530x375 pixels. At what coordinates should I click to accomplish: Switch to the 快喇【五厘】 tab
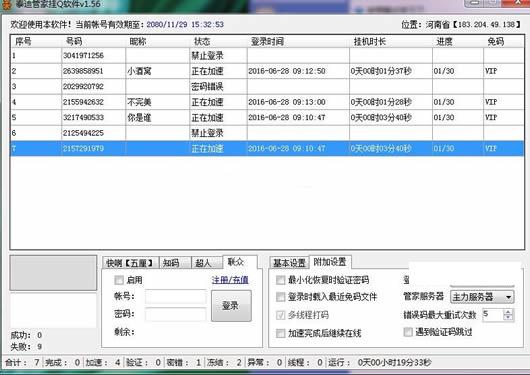[130, 263]
